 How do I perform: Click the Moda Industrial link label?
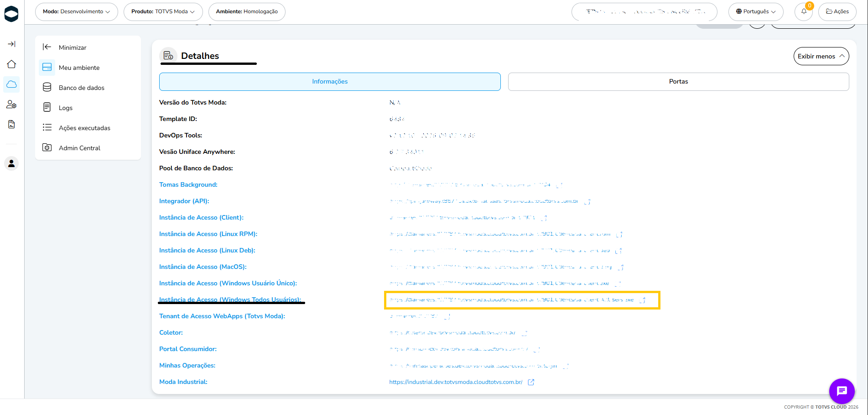[183, 382]
